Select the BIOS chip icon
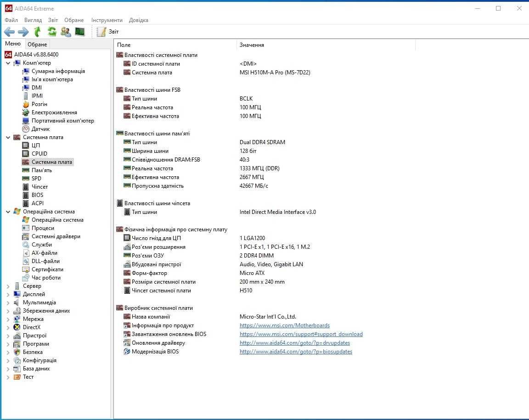 coord(26,195)
